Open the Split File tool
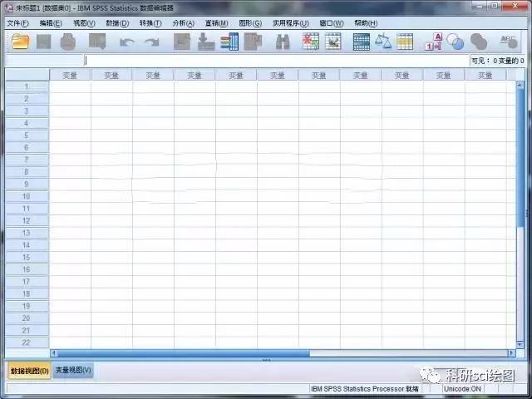Screen dimensions: 532x399 coord(362,42)
